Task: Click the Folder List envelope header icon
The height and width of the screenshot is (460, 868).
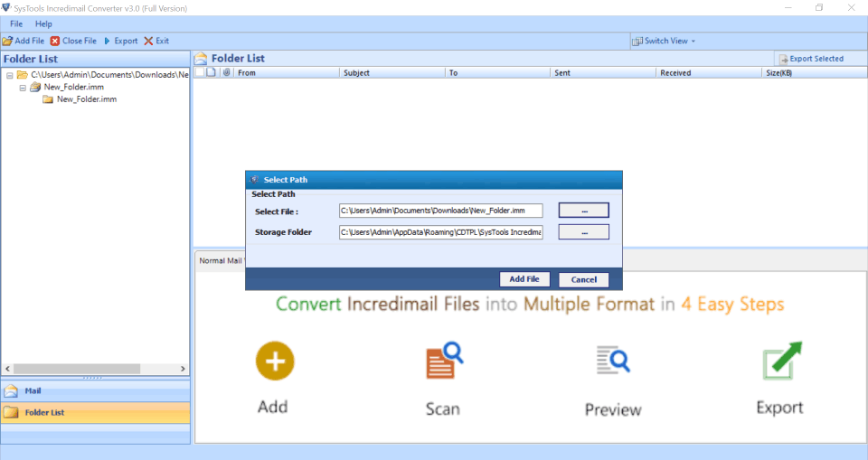Action: [x=201, y=59]
